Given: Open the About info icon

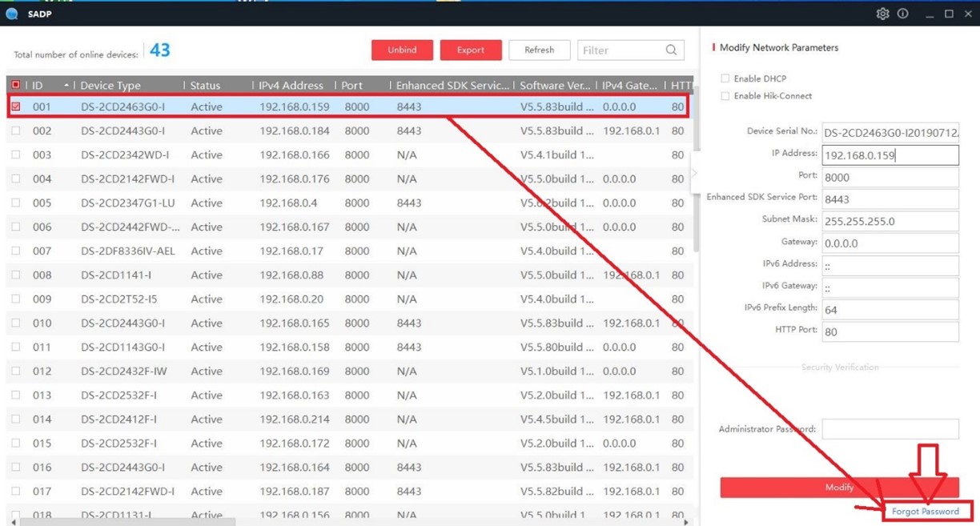Looking at the screenshot, I should pos(902,14).
